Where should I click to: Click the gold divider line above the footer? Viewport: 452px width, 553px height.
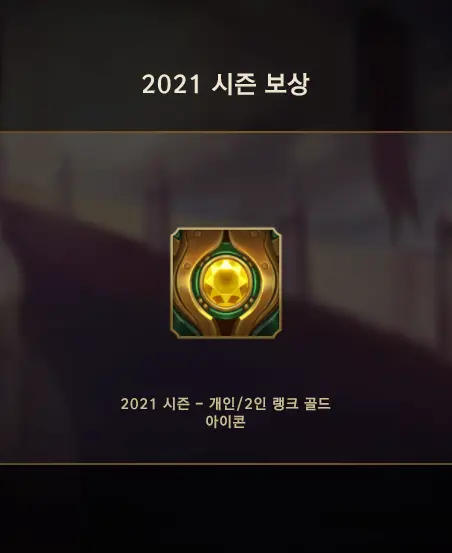226,464
